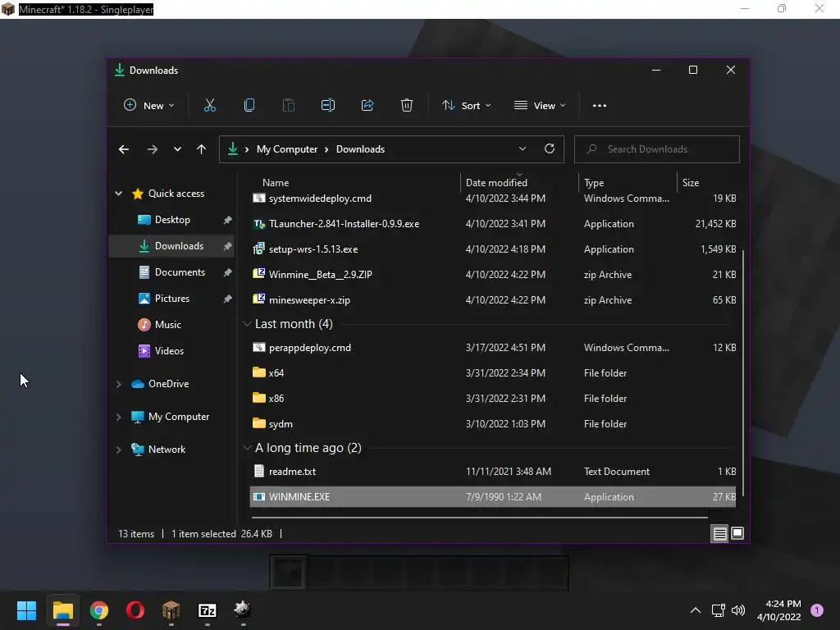Switch to details view layout icon
The image size is (840, 630).
point(719,533)
